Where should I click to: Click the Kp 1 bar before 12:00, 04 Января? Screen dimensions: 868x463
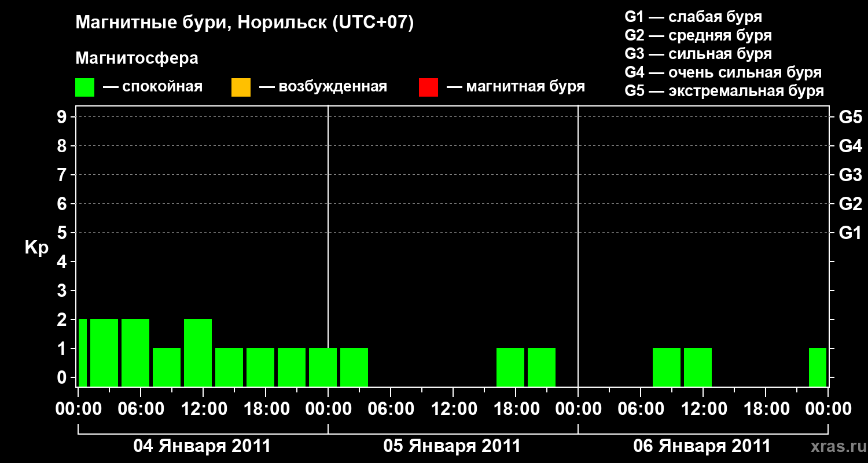[x=167, y=367]
